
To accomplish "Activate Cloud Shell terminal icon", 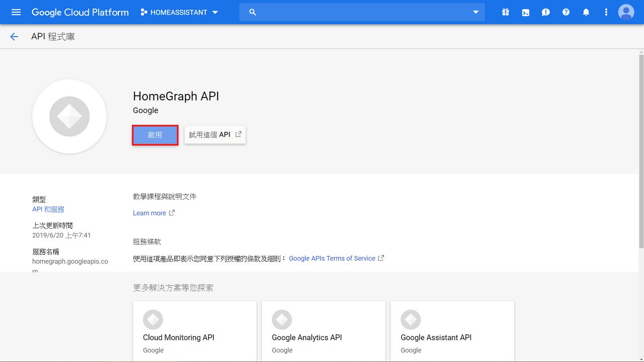I will pos(526,12).
